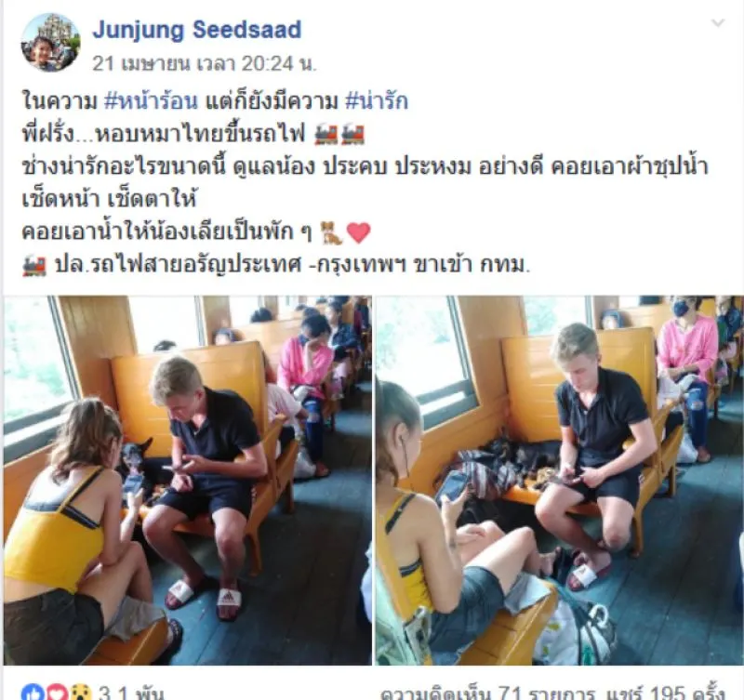Click the blue Like reaction icon
This screenshot has width=744, height=700.
[32, 693]
